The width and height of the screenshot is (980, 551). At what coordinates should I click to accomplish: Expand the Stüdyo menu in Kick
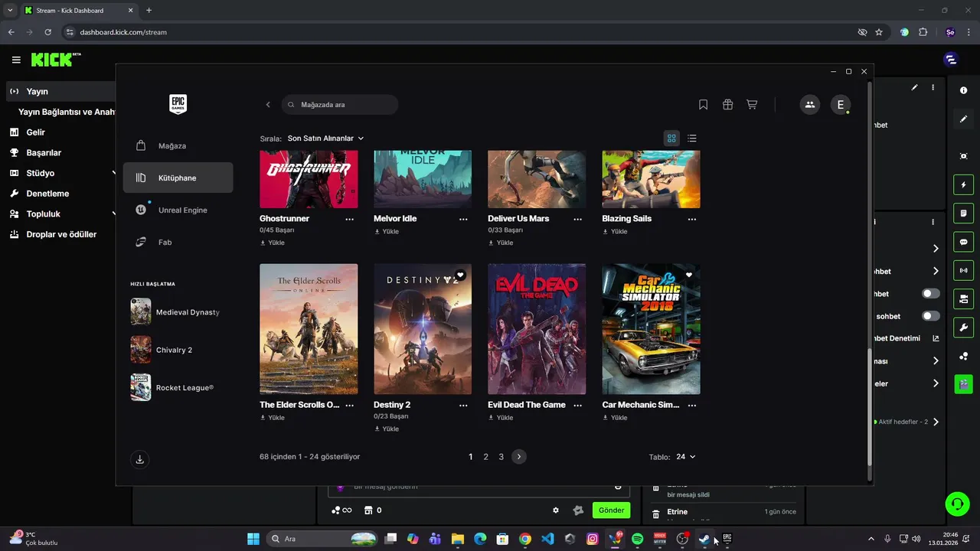pos(60,173)
